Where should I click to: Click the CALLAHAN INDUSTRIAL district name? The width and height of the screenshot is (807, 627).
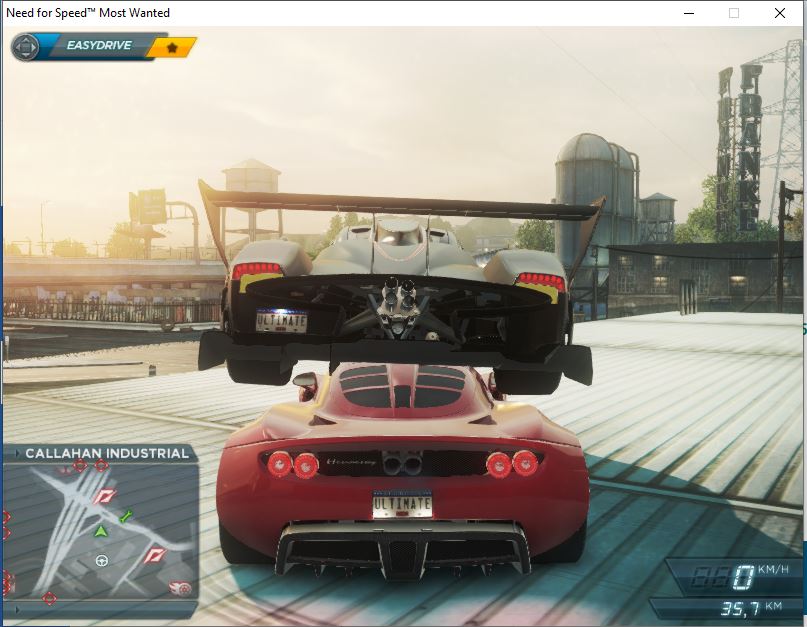[x=107, y=454]
